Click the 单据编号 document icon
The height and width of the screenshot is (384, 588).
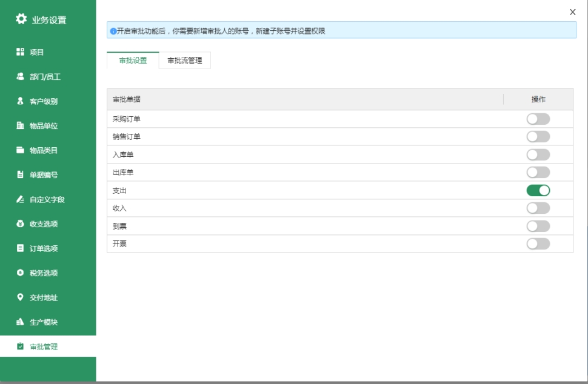[20, 175]
